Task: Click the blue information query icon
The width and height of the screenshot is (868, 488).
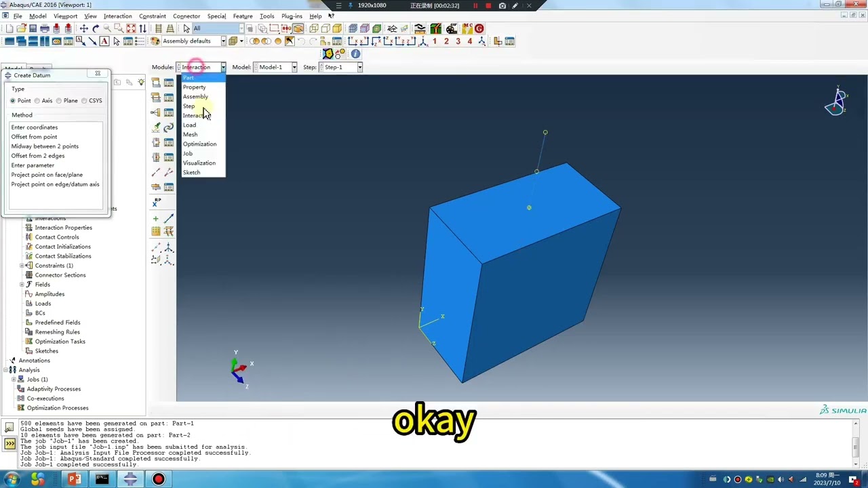Action: point(355,54)
